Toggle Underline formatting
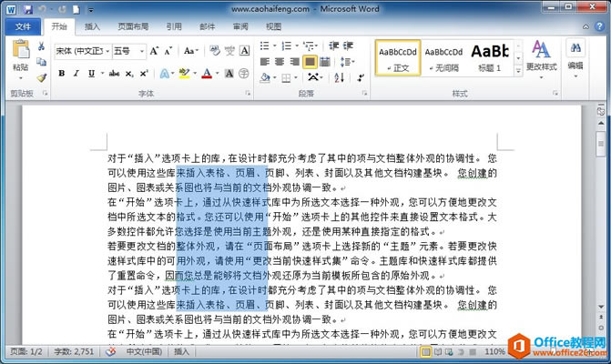The image size is (611, 364). coord(91,73)
